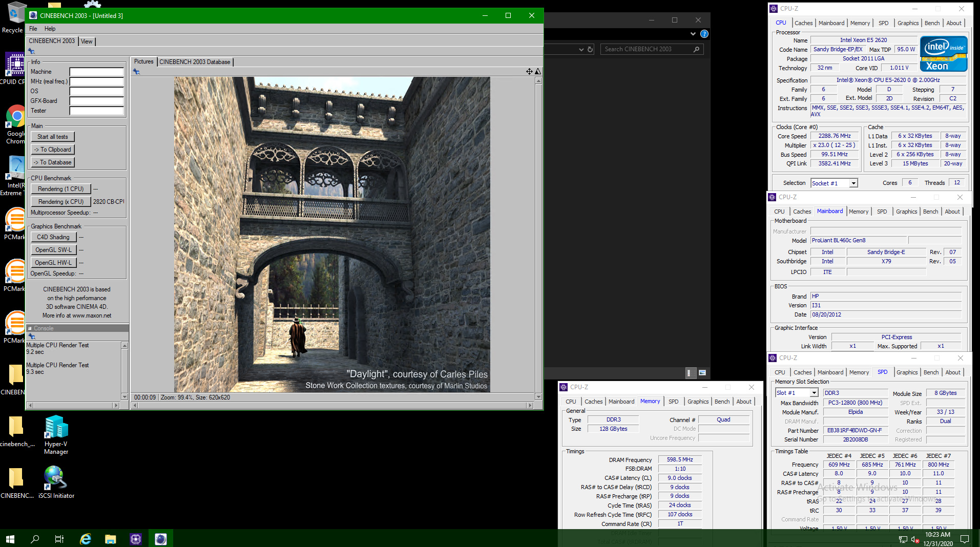The image size is (980, 547).
Task: Click CINEBENCH icon on taskbar
Action: tap(161, 538)
